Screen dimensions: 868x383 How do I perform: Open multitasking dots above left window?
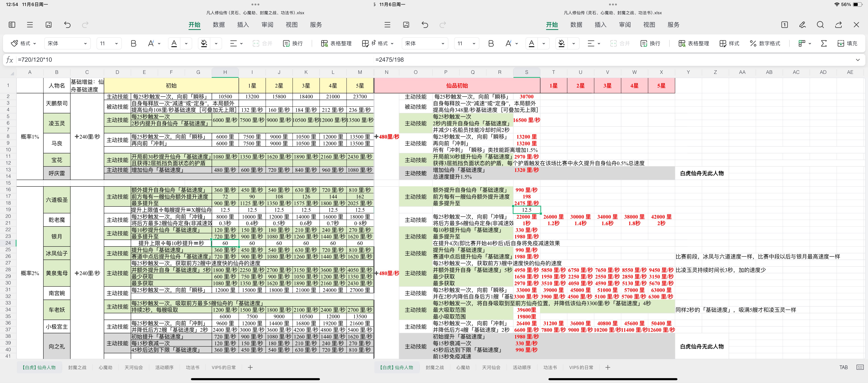click(x=255, y=4)
